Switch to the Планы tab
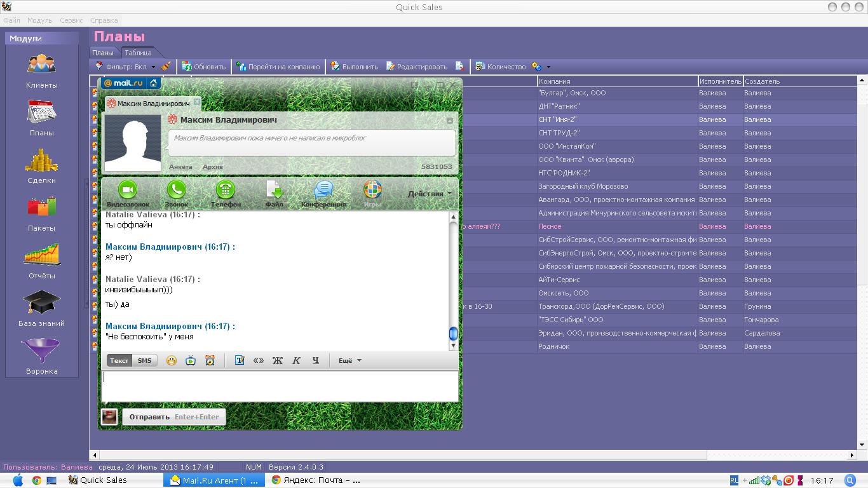 (103, 53)
